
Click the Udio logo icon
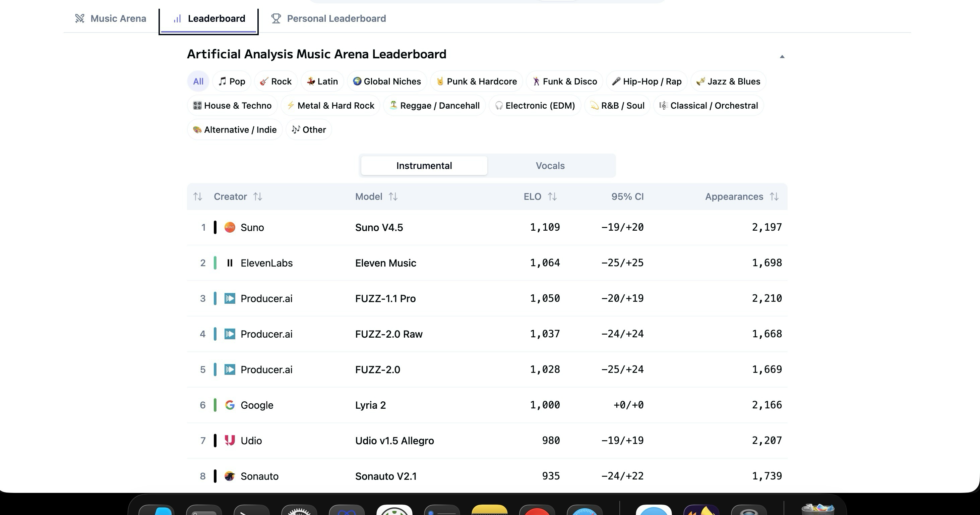230,440
